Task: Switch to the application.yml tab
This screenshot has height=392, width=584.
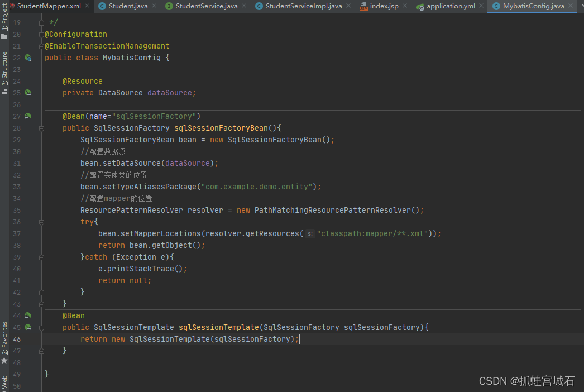Action: 450,6
